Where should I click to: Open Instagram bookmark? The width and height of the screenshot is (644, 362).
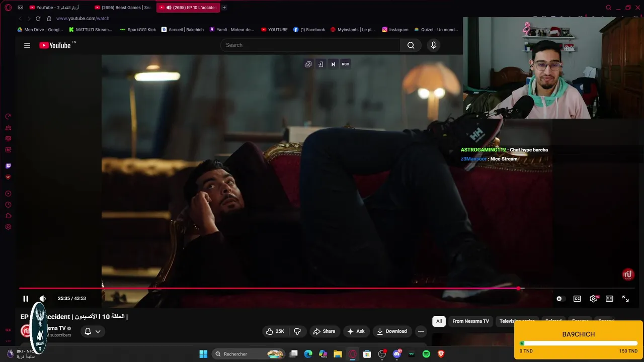[x=395, y=30]
